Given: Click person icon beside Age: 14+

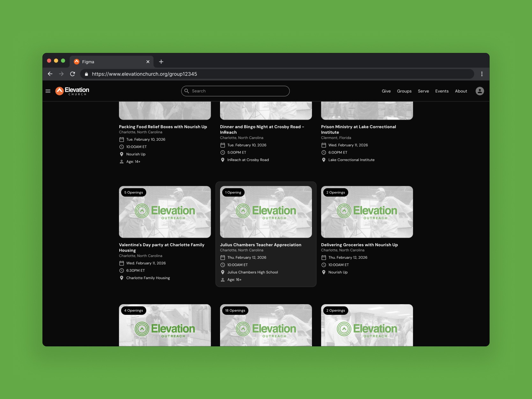Looking at the screenshot, I should pyautogui.click(x=122, y=162).
